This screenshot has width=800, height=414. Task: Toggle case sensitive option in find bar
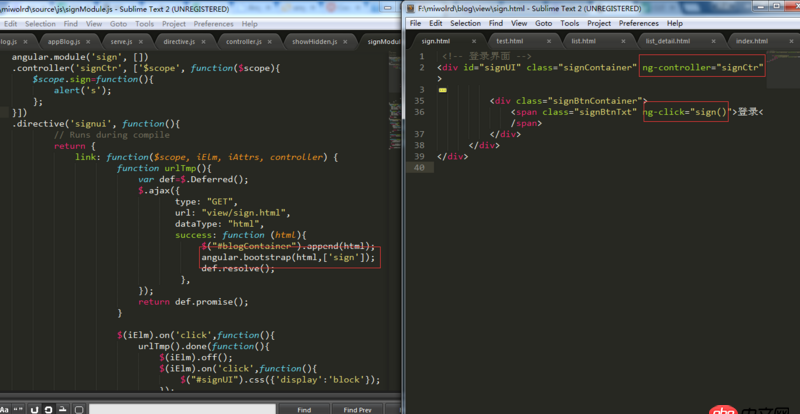coord(5,410)
